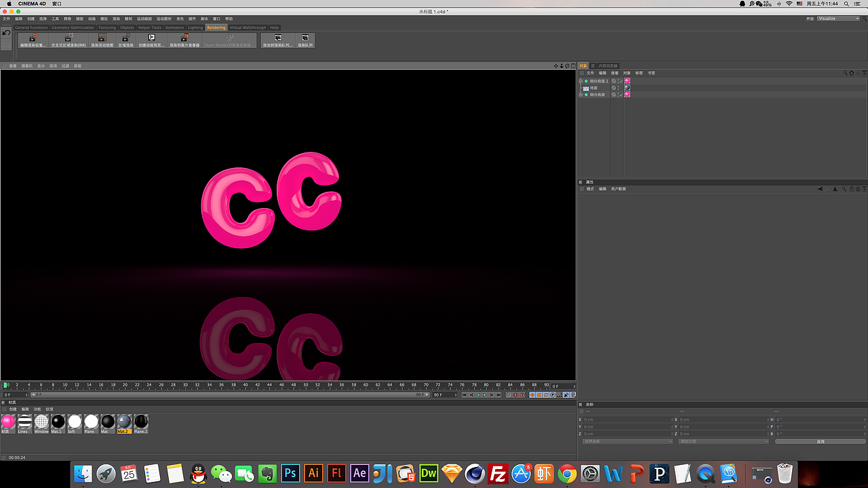Open the 渲染 menu in menu bar
Screen dimensions: 868x488
[116, 18]
